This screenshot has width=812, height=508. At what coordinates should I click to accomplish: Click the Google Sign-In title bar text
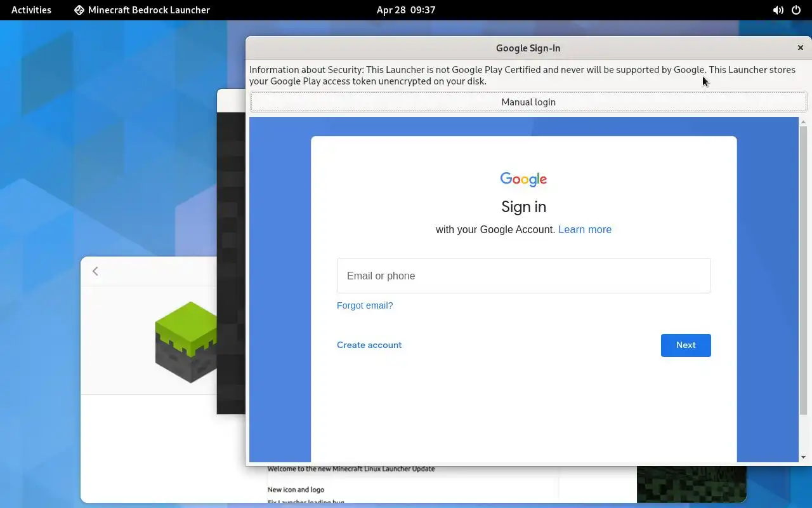(528, 48)
